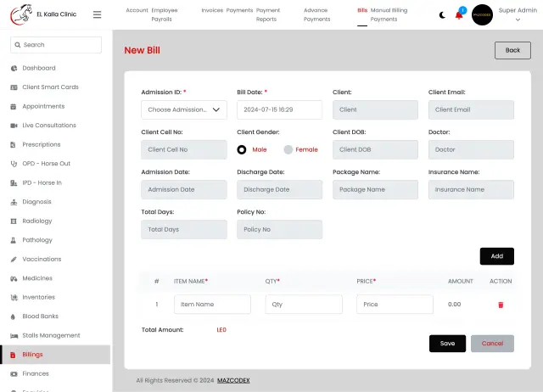Click the Price input field
This screenshot has height=392, width=543.
[x=395, y=305]
